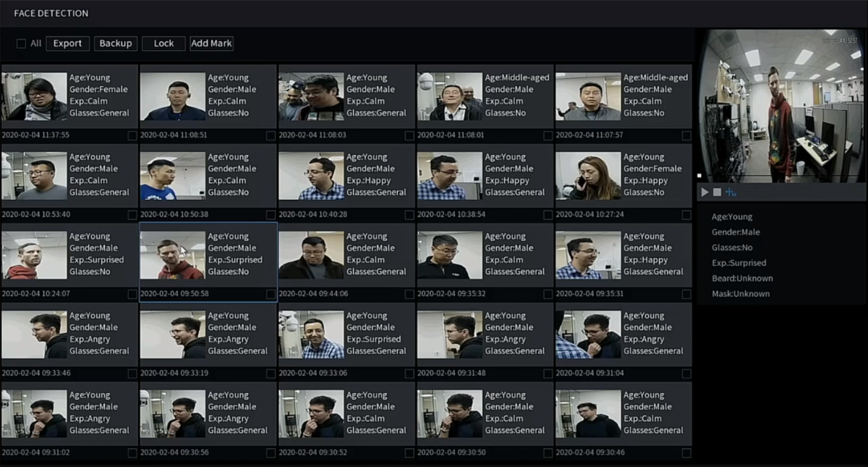Select the face thumbnail from 09:31:04
The height and width of the screenshot is (467, 868).
coord(588,335)
